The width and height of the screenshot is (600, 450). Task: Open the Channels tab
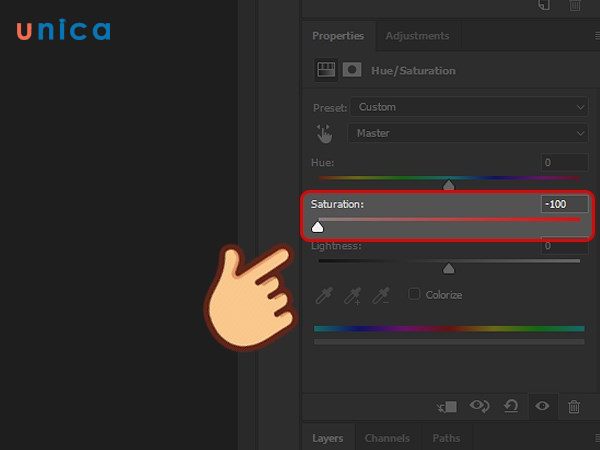click(x=387, y=438)
